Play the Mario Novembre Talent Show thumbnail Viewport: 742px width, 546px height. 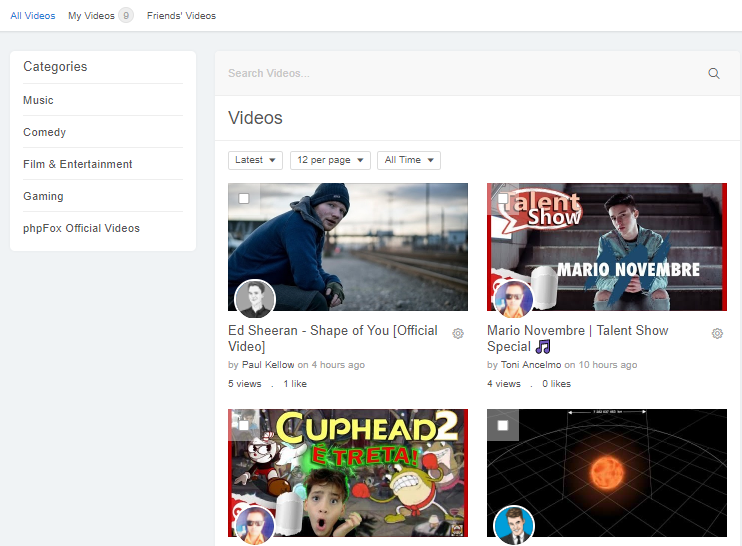coord(607,247)
